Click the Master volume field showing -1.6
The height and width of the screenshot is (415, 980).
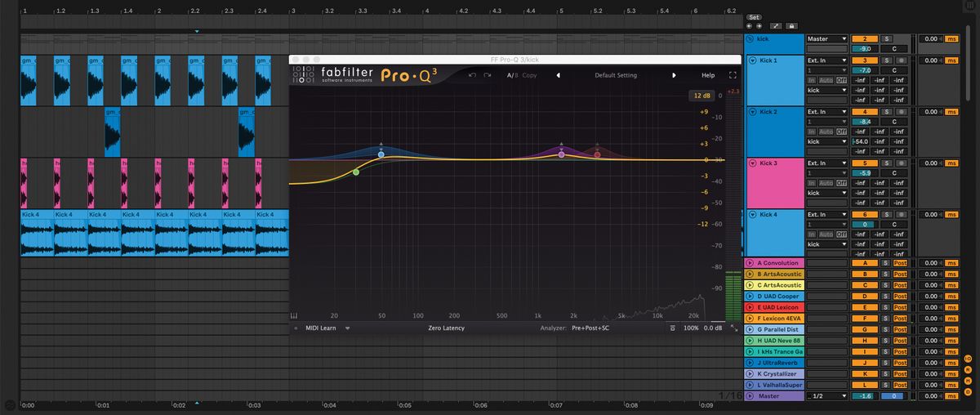863,396
